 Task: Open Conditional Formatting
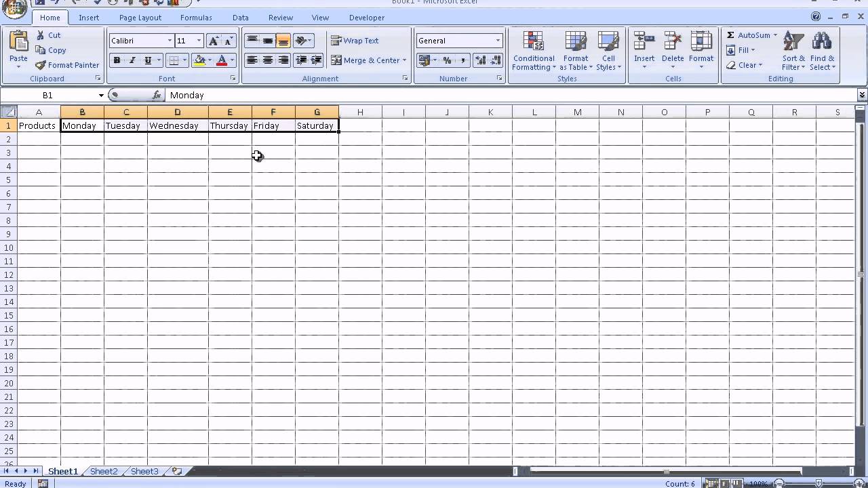click(x=534, y=51)
